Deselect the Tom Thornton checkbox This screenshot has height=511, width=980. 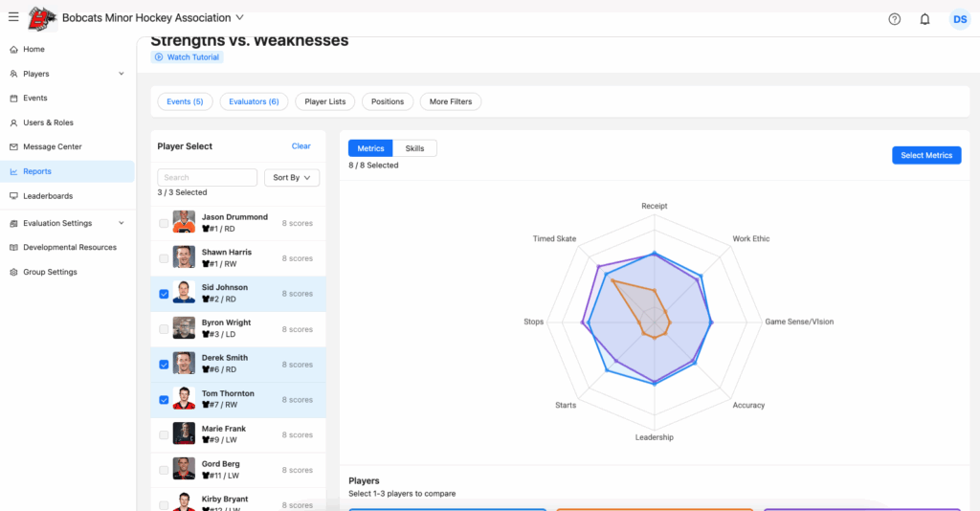164,400
